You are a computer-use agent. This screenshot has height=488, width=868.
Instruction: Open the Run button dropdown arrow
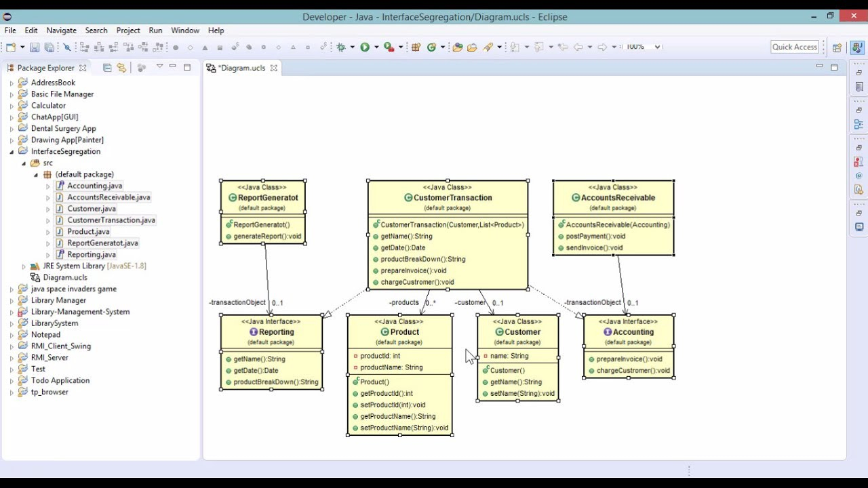(x=376, y=47)
